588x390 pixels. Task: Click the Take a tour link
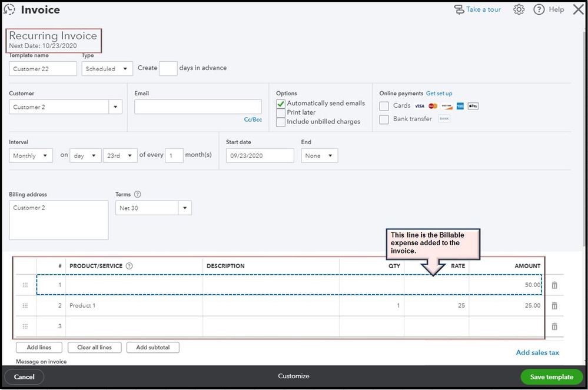click(483, 9)
